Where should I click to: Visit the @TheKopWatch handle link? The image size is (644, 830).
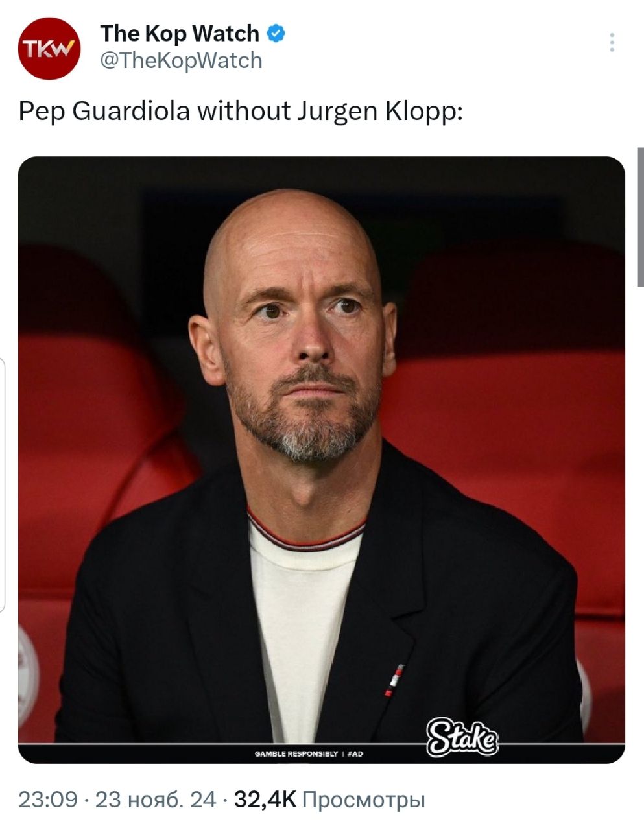click(x=181, y=61)
